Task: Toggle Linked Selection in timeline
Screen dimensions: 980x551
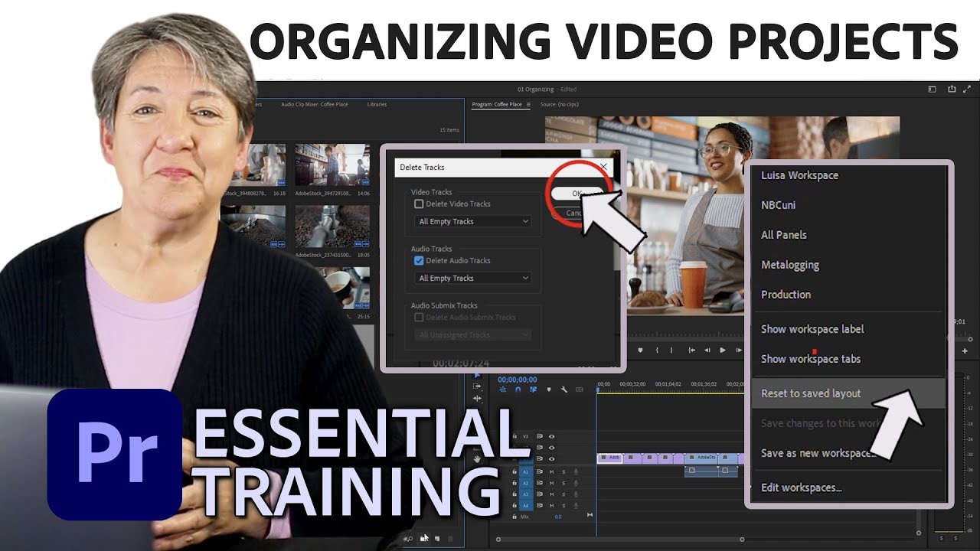Action: point(533,390)
